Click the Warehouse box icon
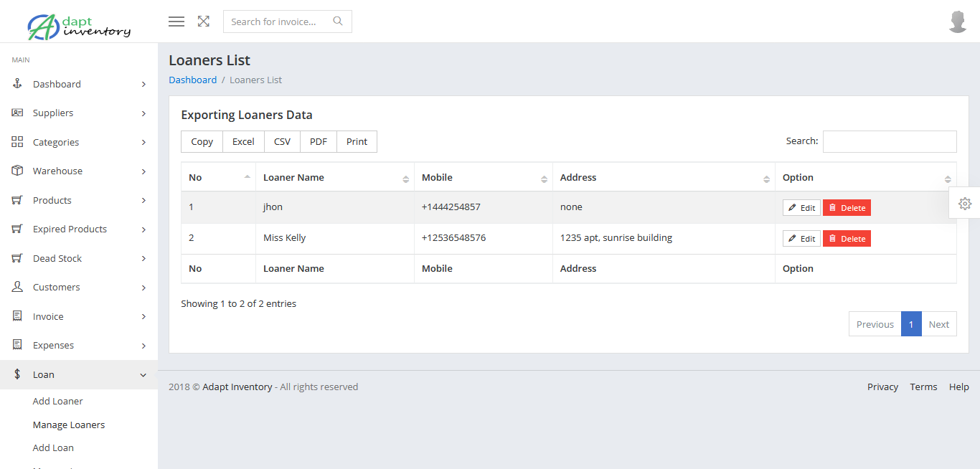 pyautogui.click(x=18, y=171)
